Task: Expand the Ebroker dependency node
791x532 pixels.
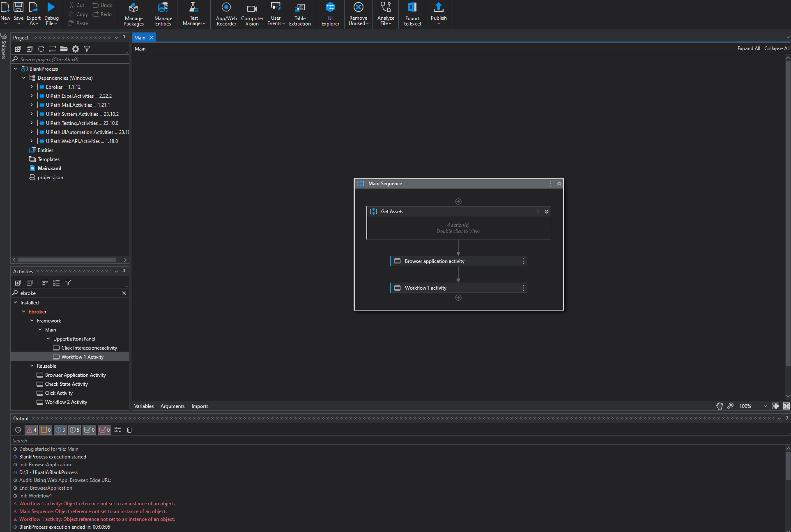Action: [x=32, y=87]
